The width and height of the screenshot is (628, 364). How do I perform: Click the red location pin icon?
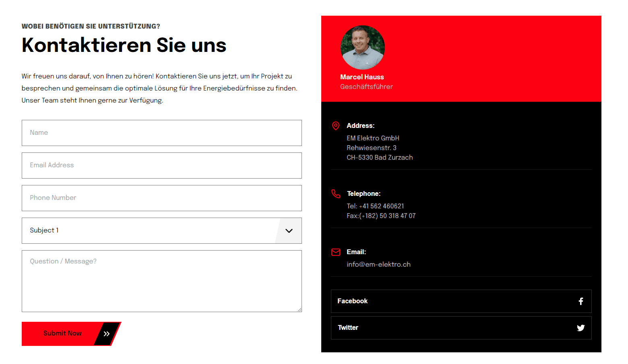[x=335, y=126]
